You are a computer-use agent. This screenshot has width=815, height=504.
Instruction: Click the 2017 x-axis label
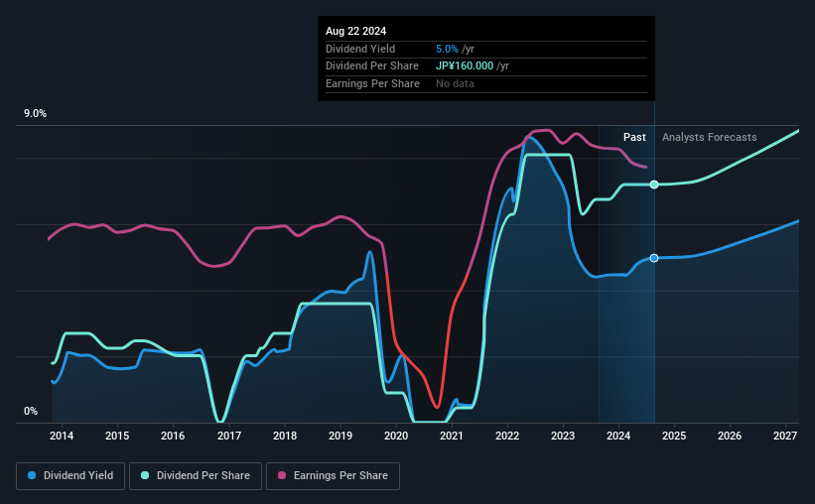228,436
